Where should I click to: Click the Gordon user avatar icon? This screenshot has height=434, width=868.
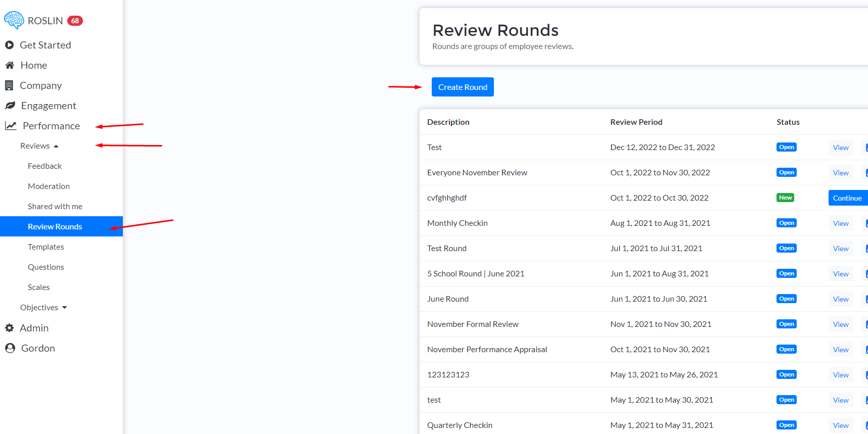(10, 348)
